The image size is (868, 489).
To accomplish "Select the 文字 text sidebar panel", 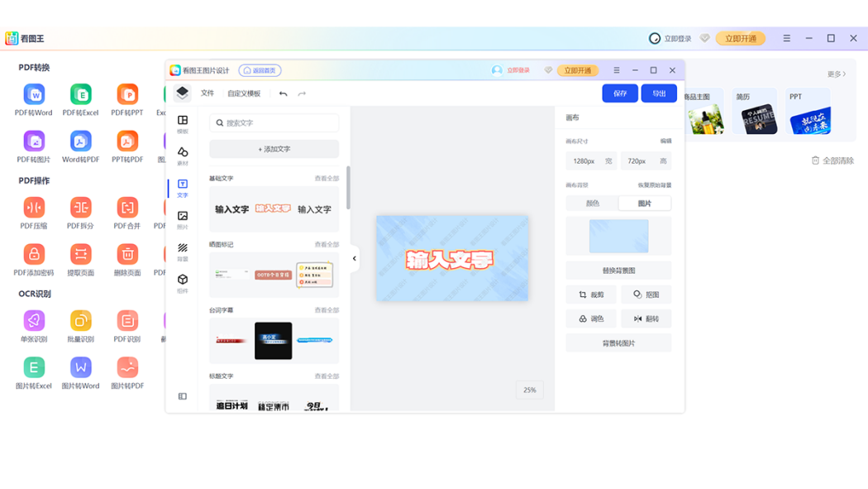I will pyautogui.click(x=182, y=189).
